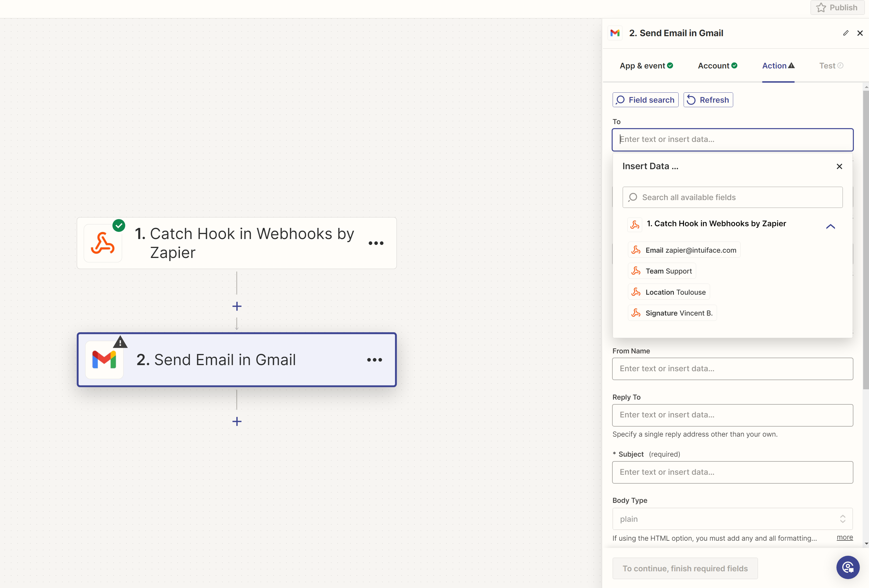Add a step between steps 1 and 2
This screenshot has height=588, width=869.
click(237, 306)
